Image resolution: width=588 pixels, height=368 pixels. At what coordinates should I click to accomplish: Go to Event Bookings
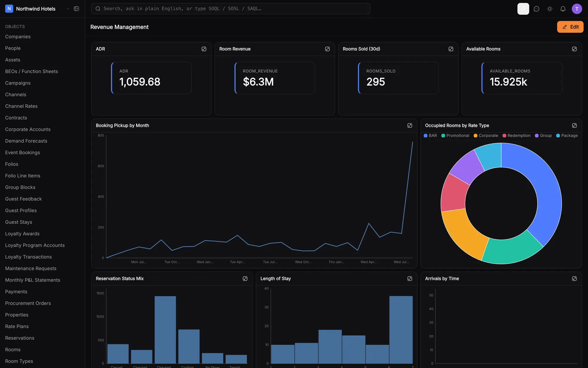click(x=22, y=152)
